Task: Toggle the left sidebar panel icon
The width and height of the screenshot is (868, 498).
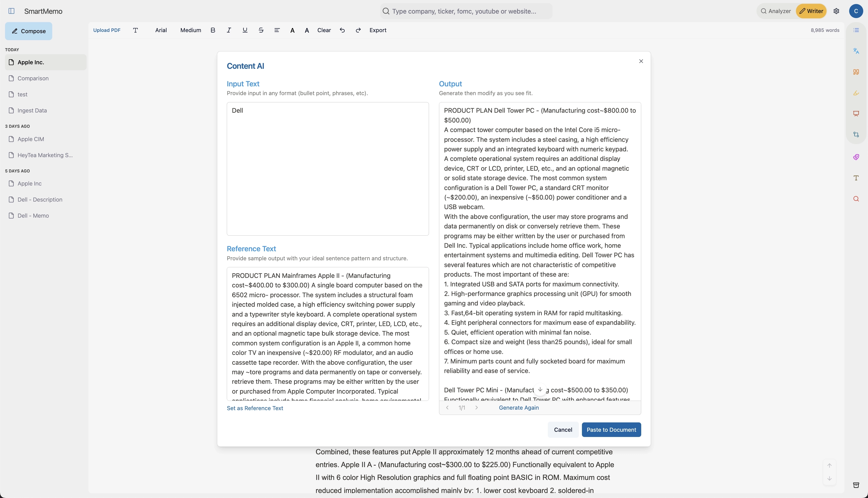Action: [11, 11]
